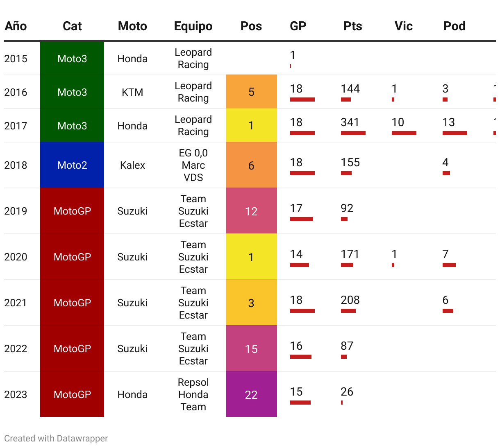Click the Moto column header
500x448 pixels.
132,26
